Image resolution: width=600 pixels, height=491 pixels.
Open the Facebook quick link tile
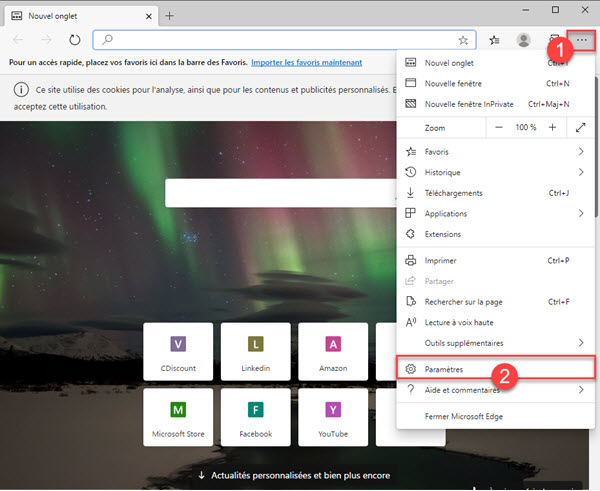pyautogui.click(x=256, y=418)
